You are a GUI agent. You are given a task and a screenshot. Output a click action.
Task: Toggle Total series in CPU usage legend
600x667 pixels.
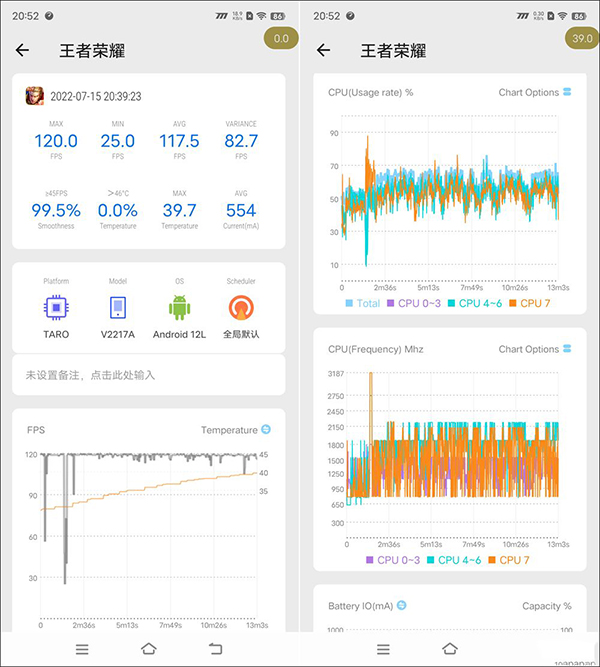363,303
